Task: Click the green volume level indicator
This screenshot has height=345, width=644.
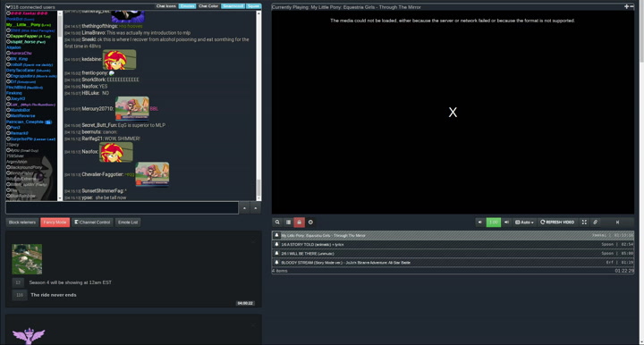Action: [493, 223]
